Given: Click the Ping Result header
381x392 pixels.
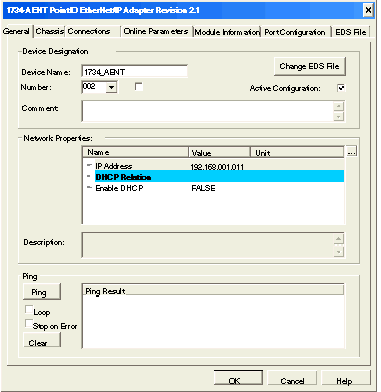Looking at the screenshot, I should (213, 290).
